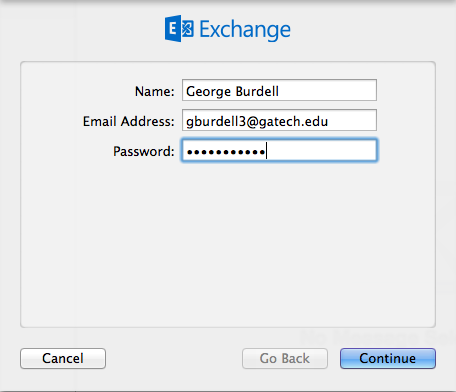Focus the Name input field
456x392 pixels.
point(279,90)
